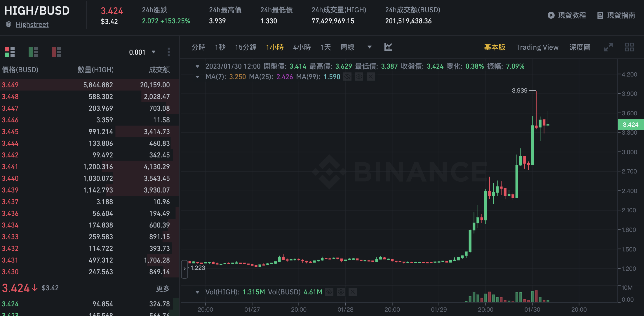Click the current price 3.424 in order book
Viewport: 644px width, 316px height.
click(16, 288)
